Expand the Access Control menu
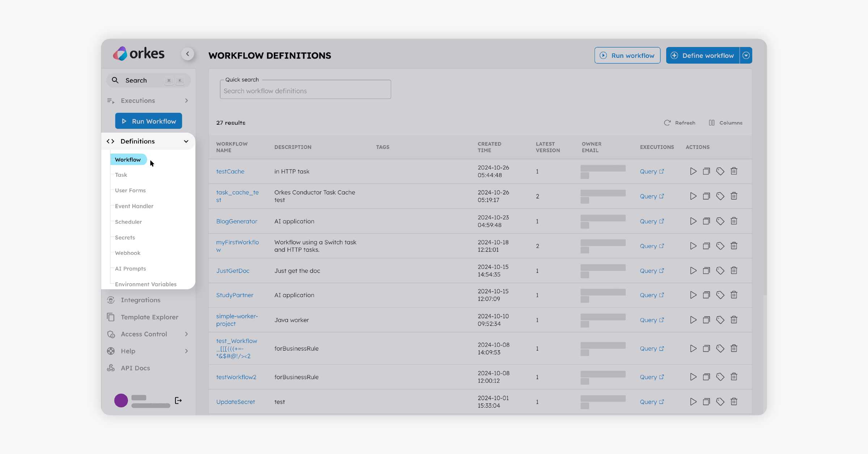This screenshot has width=868, height=454. [148, 334]
